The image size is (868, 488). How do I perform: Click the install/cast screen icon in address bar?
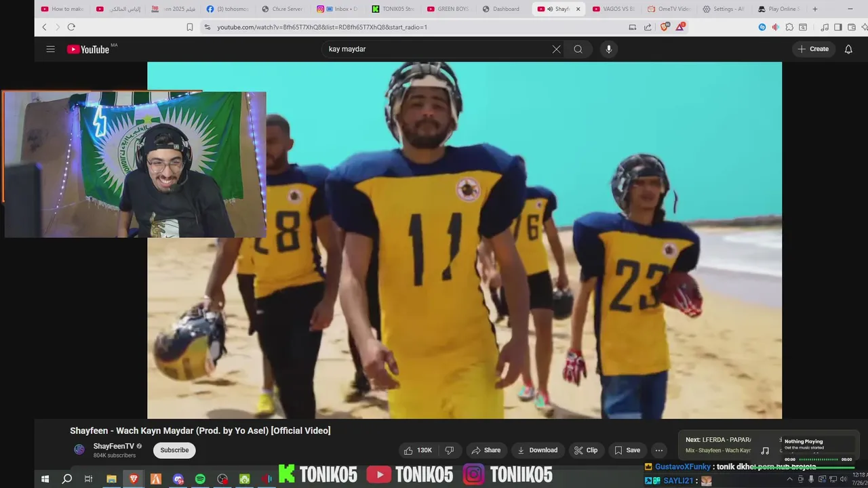click(633, 27)
